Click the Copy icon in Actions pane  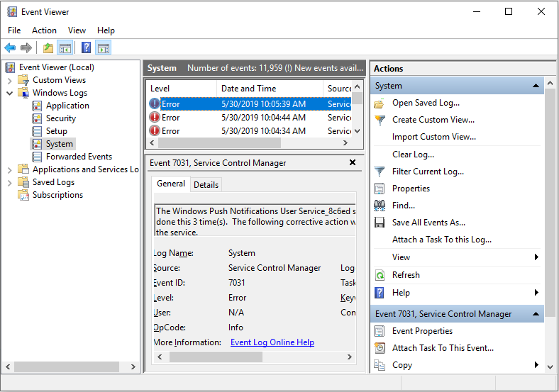coord(380,365)
